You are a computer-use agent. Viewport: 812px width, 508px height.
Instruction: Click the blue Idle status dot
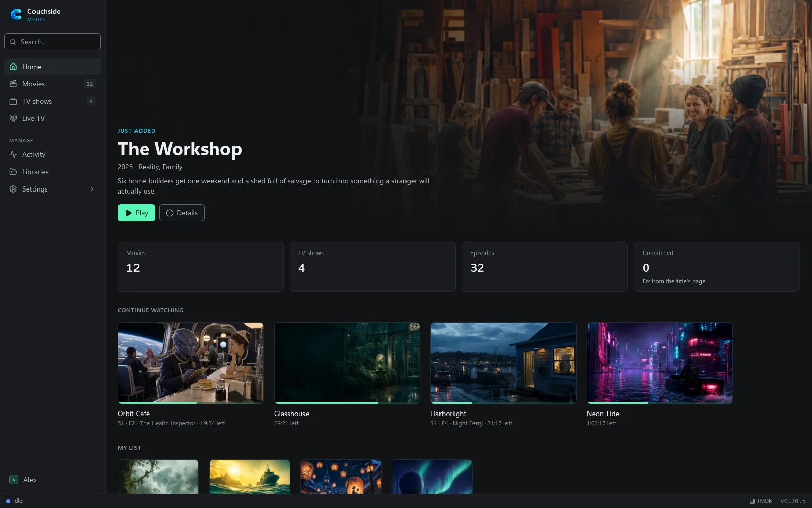coord(8,501)
